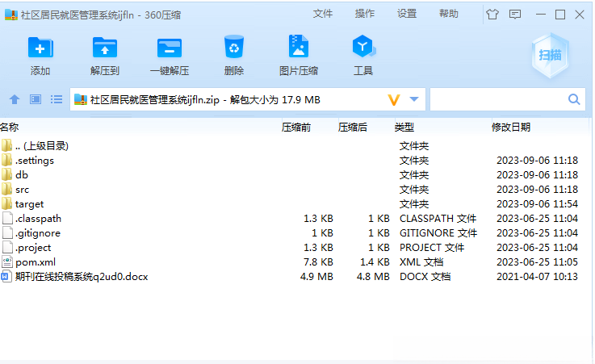Click the .gitignore blank file icon
Screen dimensions: 595x364
7,232
